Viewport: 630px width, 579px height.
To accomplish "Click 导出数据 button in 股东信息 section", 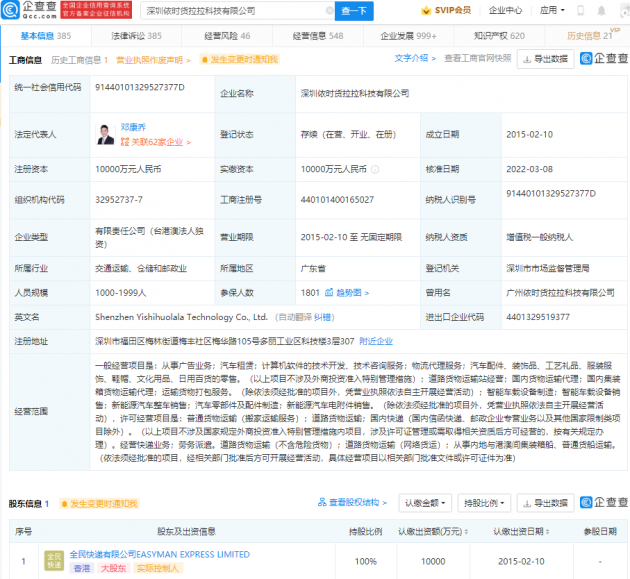I will (545, 503).
